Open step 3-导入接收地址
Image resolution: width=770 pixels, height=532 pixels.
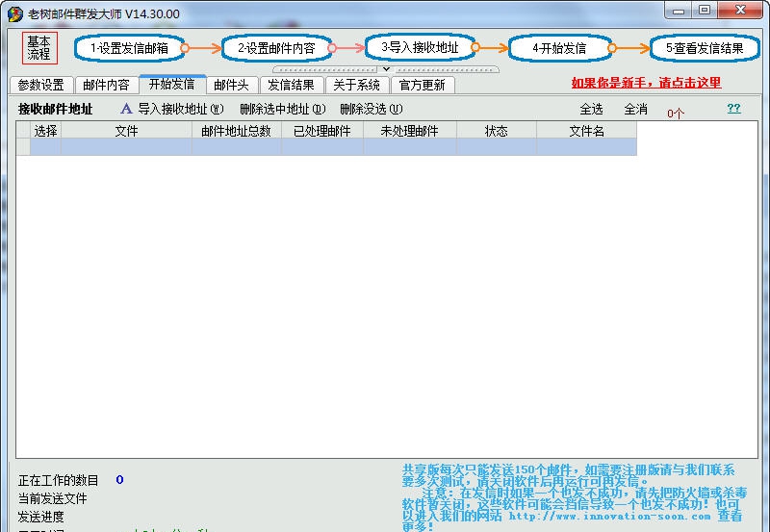tap(420, 47)
